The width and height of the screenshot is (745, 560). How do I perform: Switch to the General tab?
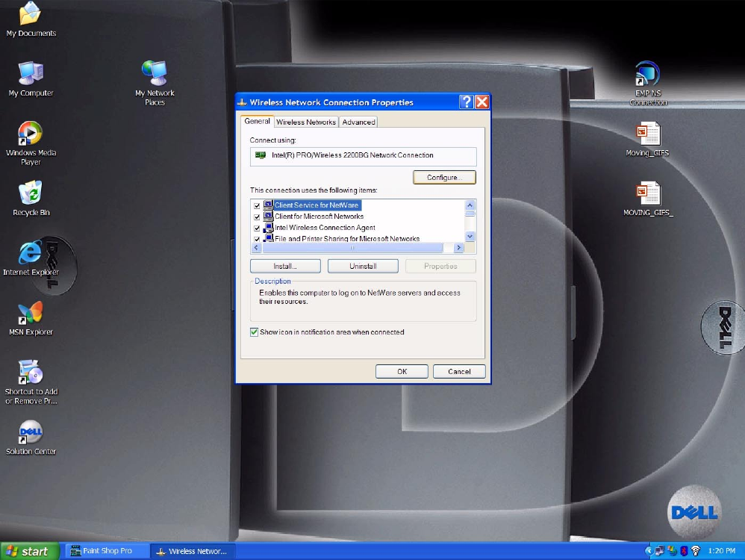[257, 121]
